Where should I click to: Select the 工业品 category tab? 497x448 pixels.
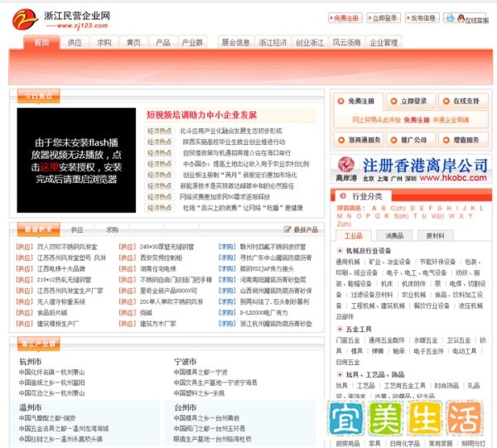(x=354, y=235)
